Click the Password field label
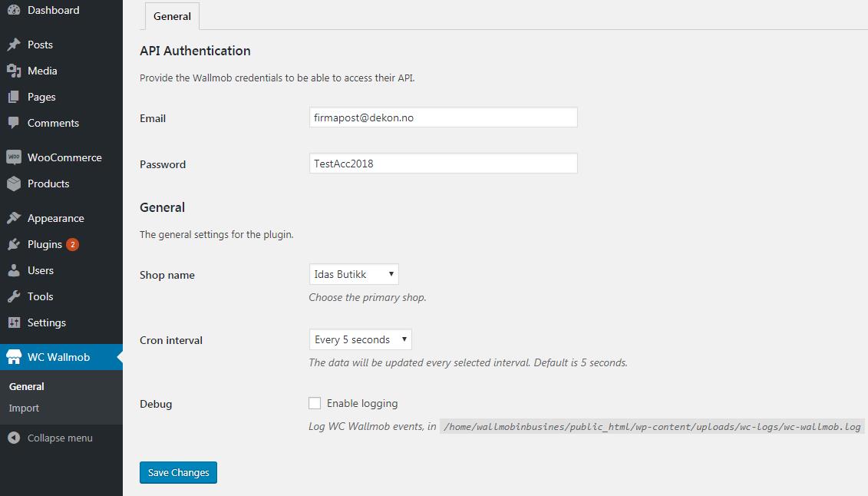Viewport: 868px width, 496px height. (x=163, y=164)
